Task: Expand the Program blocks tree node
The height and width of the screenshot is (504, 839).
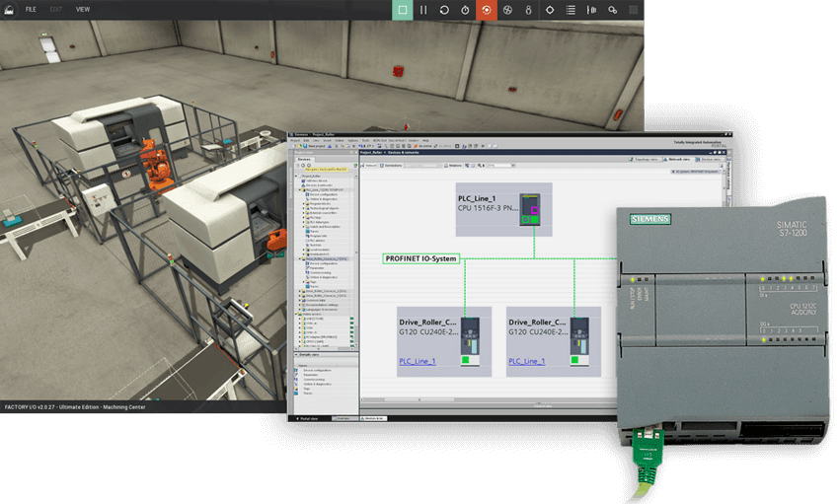Action: click(x=303, y=203)
